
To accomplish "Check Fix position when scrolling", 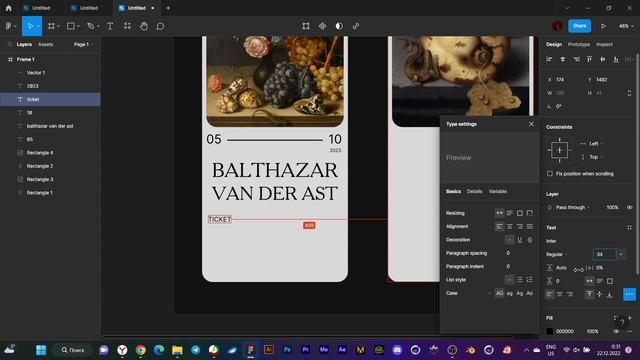I will pos(550,173).
